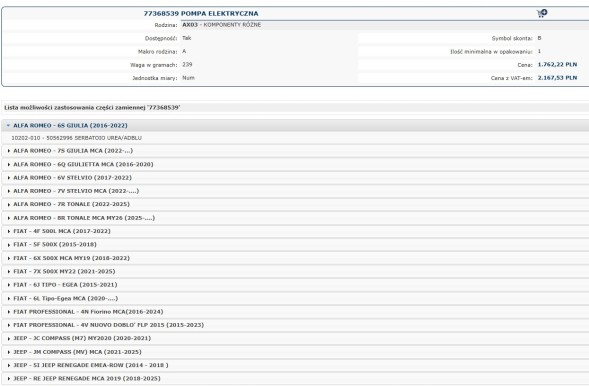Expand JEEP RE JEEP RENEGADE MCA 2019
Viewport: 589px width, 387px height.
295,379
